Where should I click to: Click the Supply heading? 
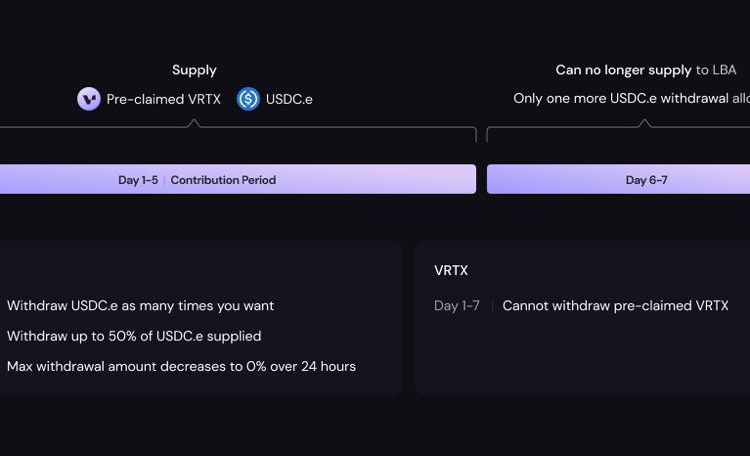194,70
